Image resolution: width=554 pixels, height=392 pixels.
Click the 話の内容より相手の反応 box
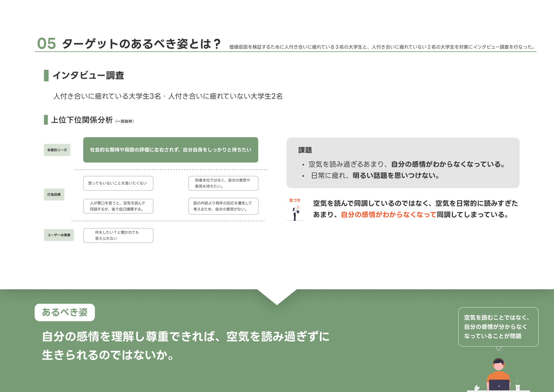[223, 206]
